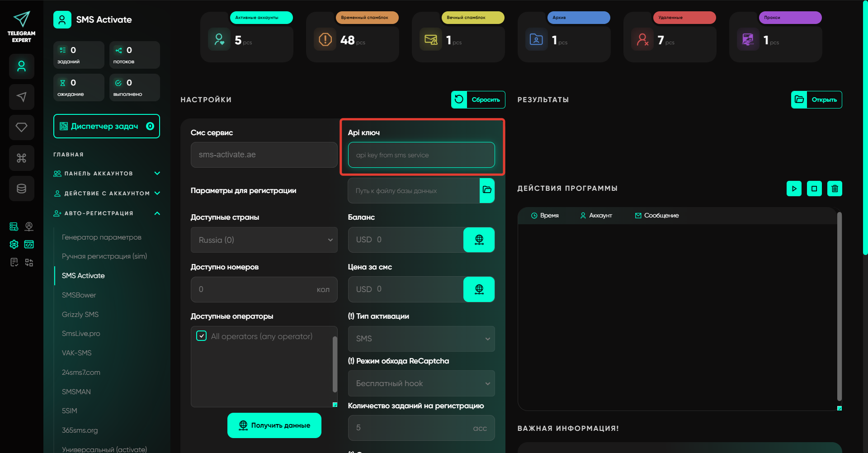The height and width of the screenshot is (453, 868).
Task: Uncheck All operators (any operator) checkbox
Action: 202,336
